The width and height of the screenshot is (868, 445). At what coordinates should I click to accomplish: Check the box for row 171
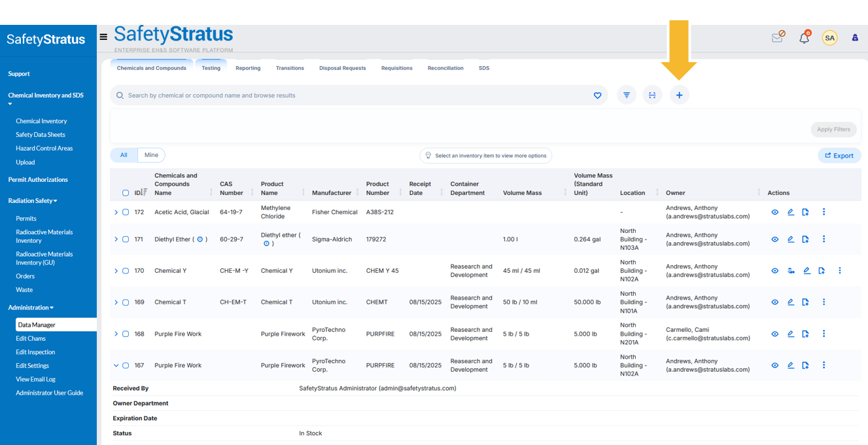click(x=126, y=240)
